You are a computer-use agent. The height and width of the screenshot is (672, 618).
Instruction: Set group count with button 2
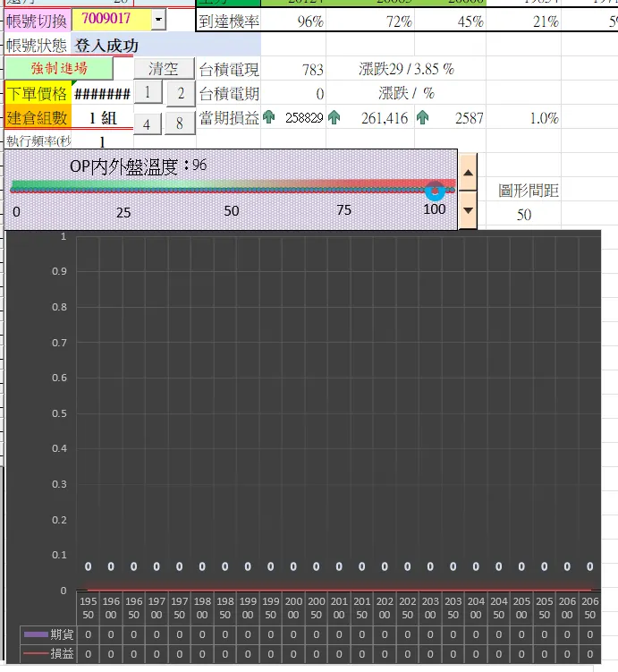[x=181, y=93]
